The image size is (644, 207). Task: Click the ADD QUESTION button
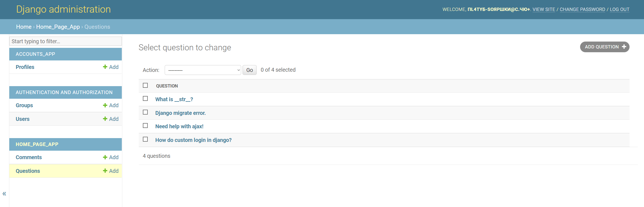pyautogui.click(x=605, y=47)
